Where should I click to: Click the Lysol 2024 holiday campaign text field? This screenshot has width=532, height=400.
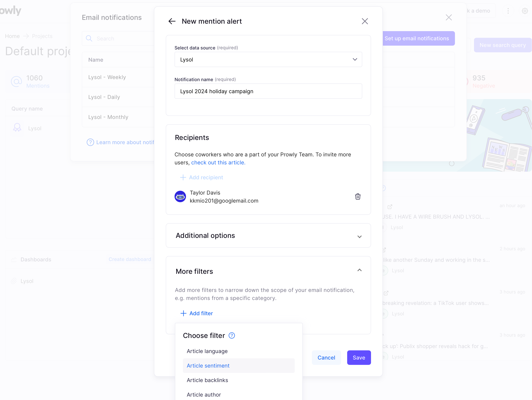[x=269, y=91]
